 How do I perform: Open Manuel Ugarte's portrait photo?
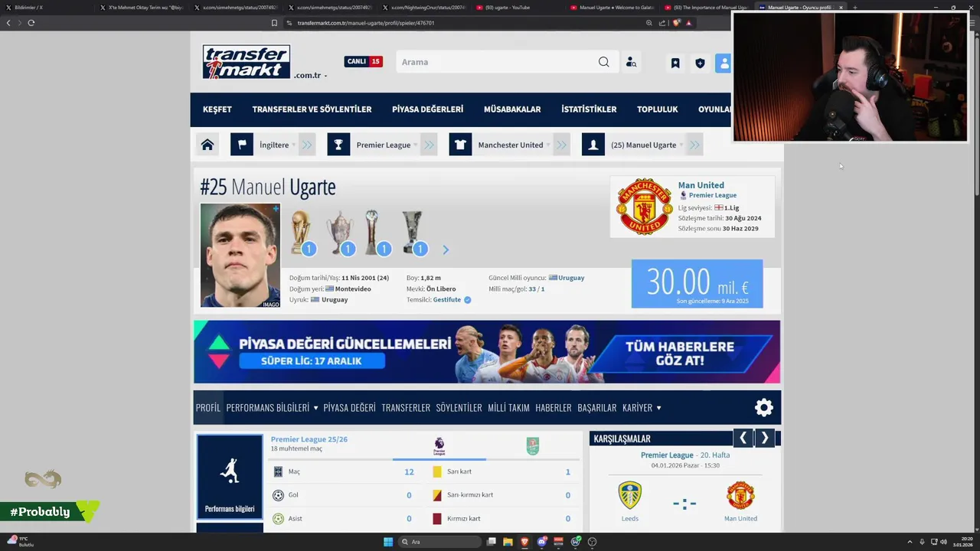(x=240, y=255)
